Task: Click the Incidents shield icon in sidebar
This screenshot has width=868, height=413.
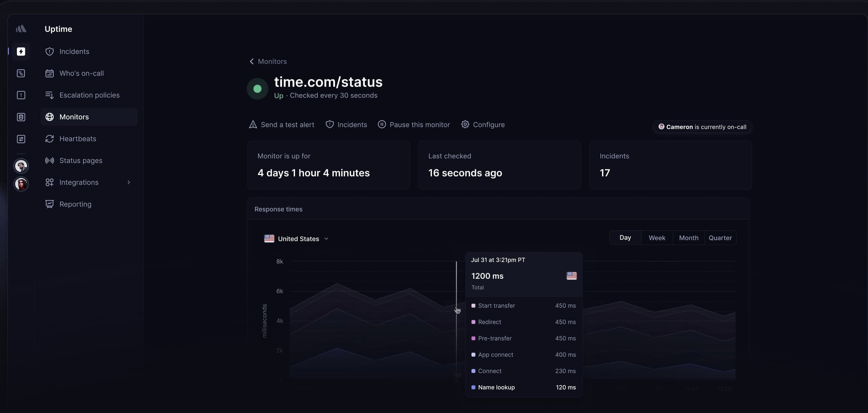Action: [50, 51]
